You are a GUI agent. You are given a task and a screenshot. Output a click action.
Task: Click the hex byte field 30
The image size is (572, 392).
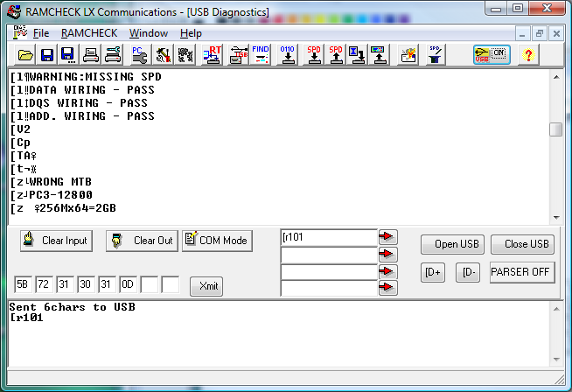86,284
